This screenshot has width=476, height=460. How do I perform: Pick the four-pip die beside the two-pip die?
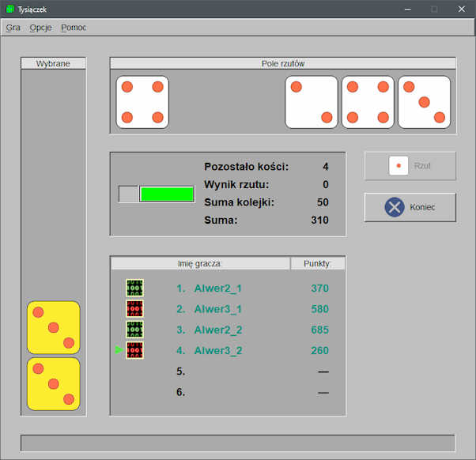(368, 102)
